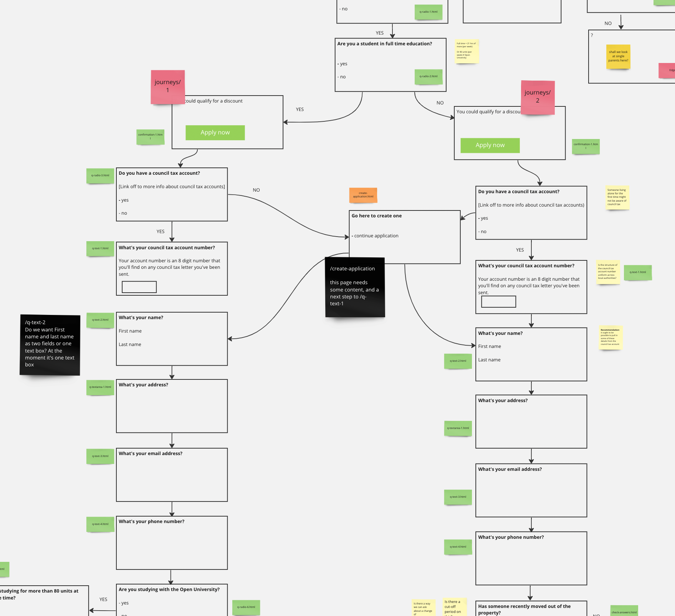Click 'Do you have a council tax account?' journeys/1

(159, 173)
